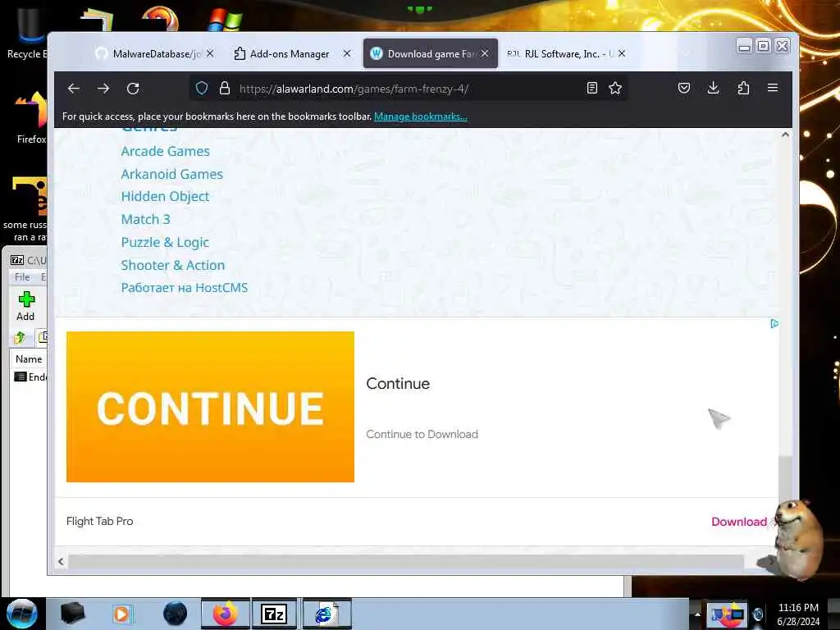Click the 7-Zip taskbar button

pos(274,614)
